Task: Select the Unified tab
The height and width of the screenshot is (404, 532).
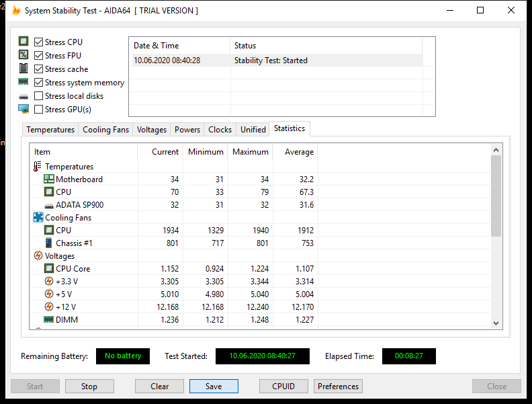Action: (253, 130)
